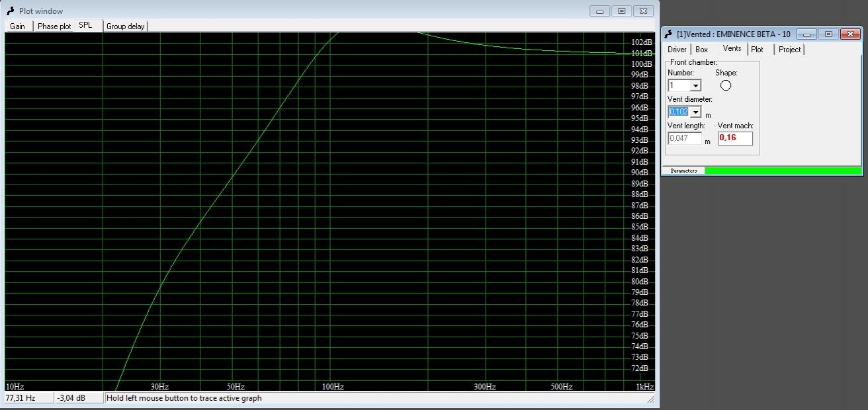Minimize the Plot window

tap(600, 11)
